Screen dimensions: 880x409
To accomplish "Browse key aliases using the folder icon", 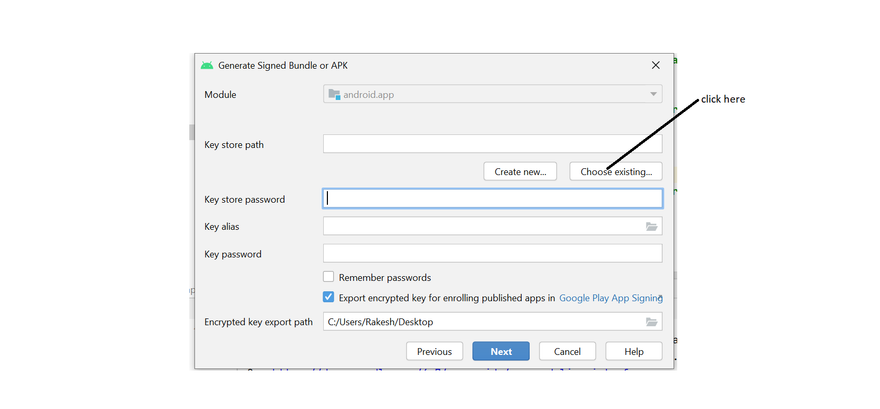I will pyautogui.click(x=651, y=227).
